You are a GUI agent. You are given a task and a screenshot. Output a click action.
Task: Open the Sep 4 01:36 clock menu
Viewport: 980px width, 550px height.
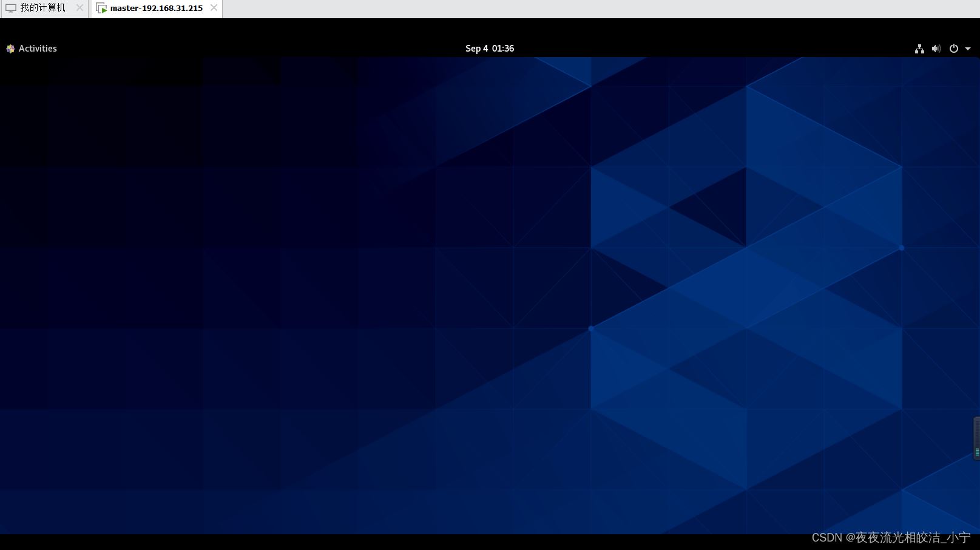coord(490,49)
